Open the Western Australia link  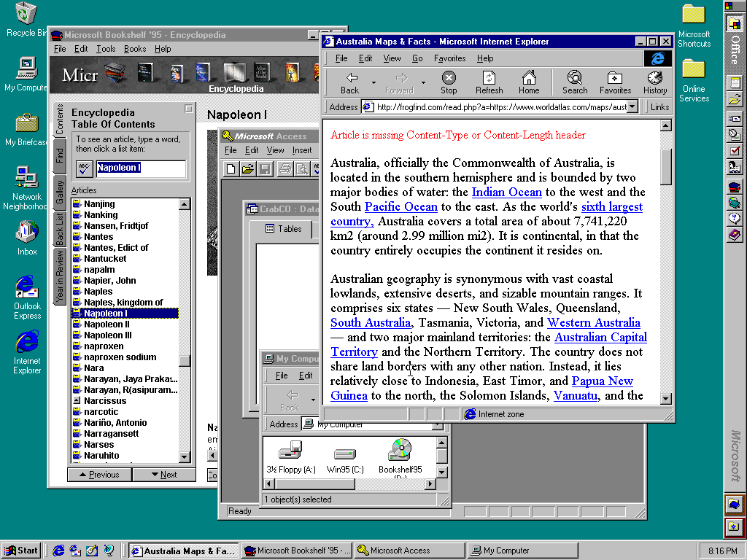(x=594, y=322)
